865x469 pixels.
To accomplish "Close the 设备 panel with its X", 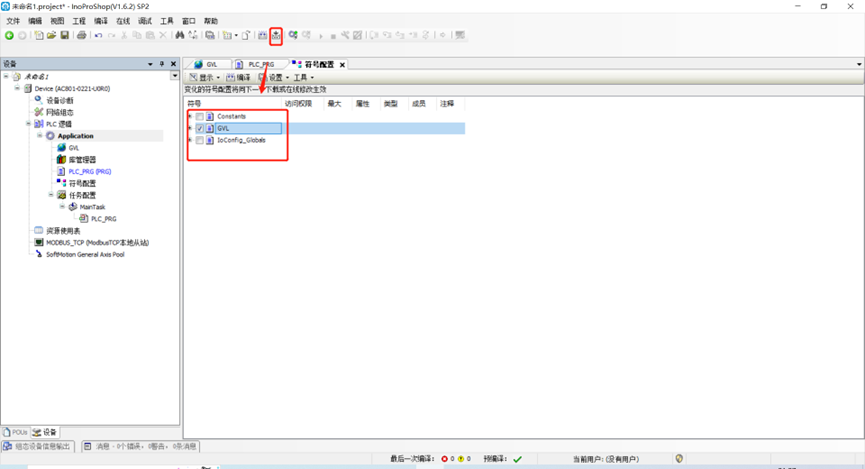I will (173, 64).
